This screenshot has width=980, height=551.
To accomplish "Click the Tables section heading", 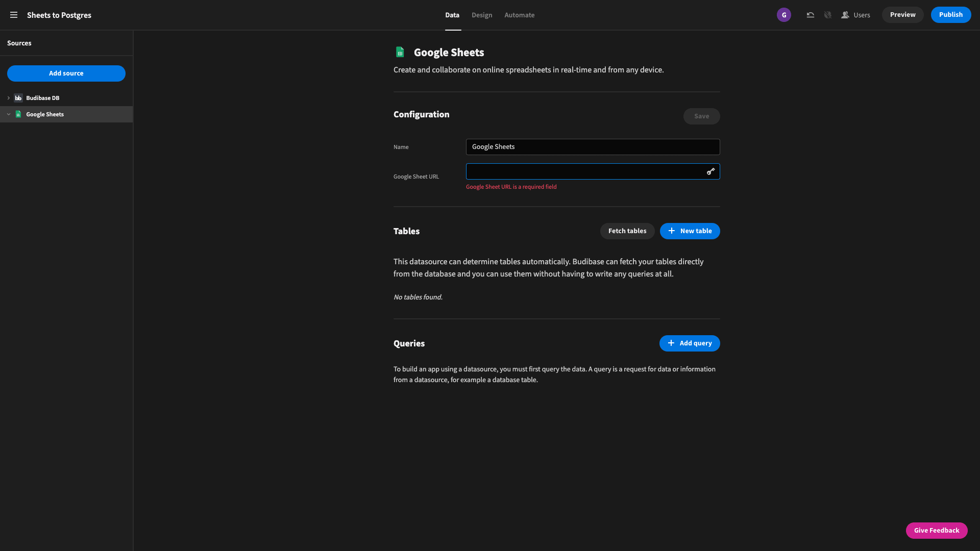I will pos(406,231).
